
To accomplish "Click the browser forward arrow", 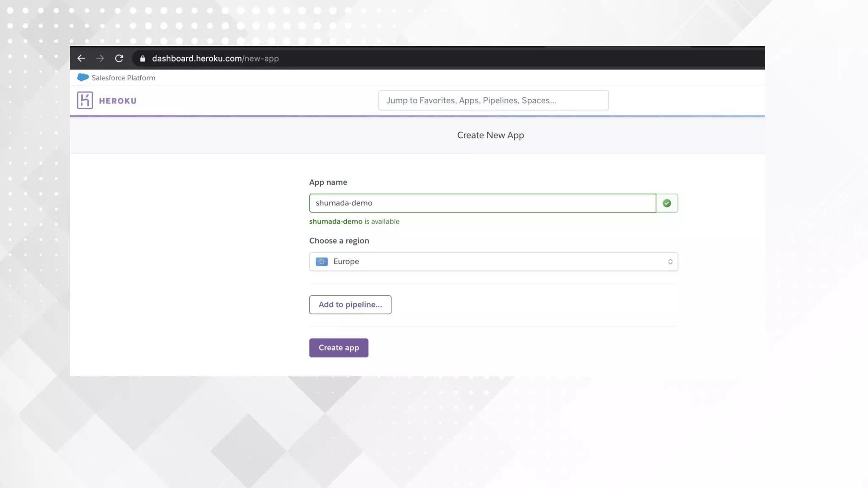I will [100, 58].
